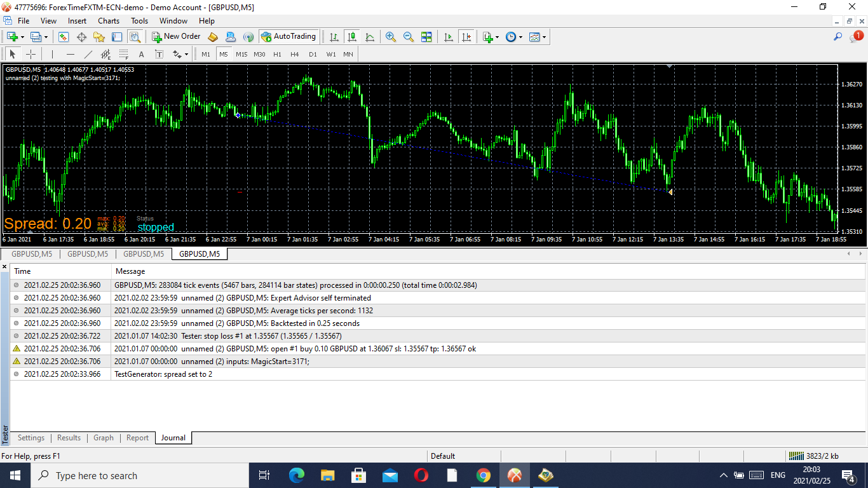The width and height of the screenshot is (868, 488).
Task: Switch to the tester Settings tab
Action: coord(31,438)
